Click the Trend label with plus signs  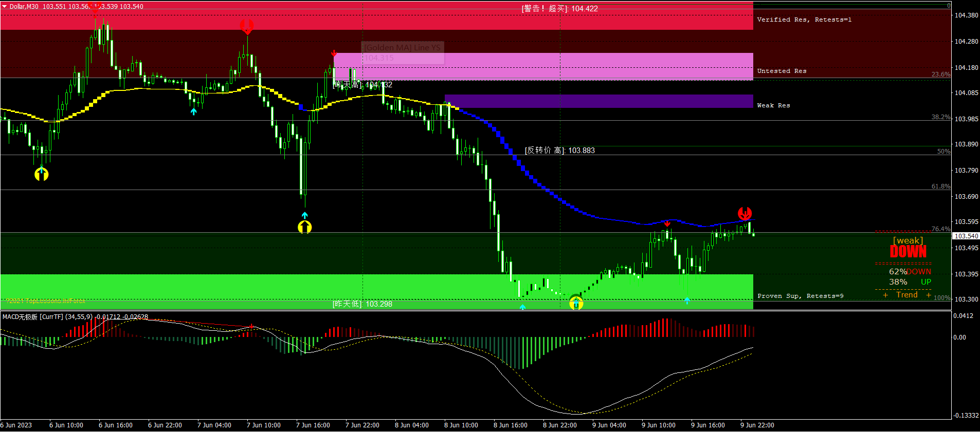tap(907, 295)
